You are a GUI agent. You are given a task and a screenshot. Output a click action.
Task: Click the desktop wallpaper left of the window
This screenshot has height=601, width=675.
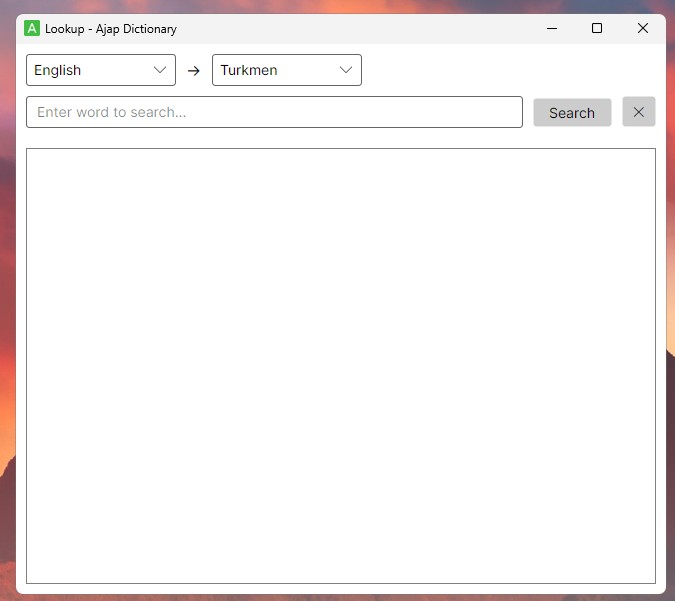[x=7, y=300]
